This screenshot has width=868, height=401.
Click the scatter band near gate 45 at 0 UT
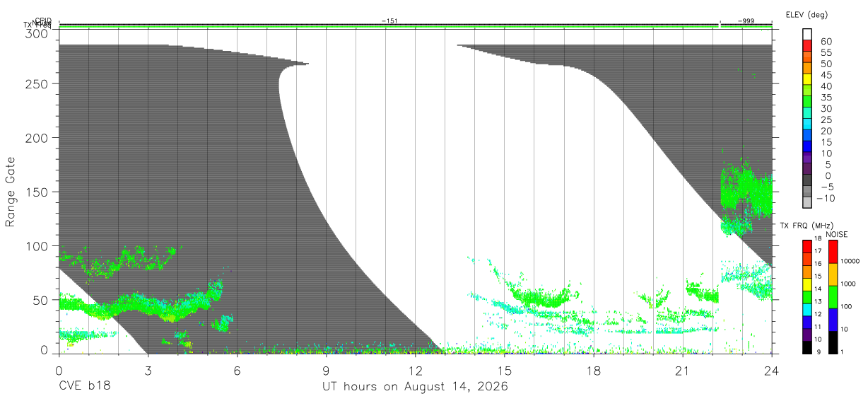click(x=71, y=304)
